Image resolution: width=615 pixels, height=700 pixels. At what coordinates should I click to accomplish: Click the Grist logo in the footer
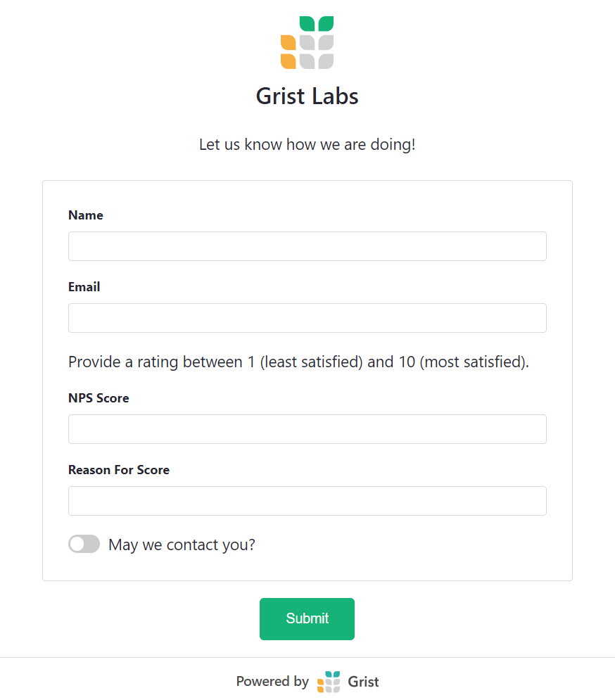(329, 681)
